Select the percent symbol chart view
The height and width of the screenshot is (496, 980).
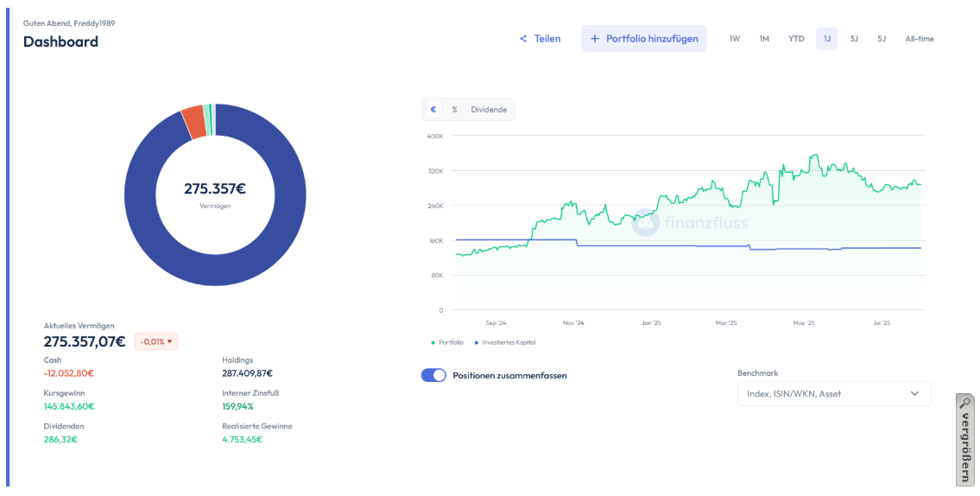coord(454,110)
